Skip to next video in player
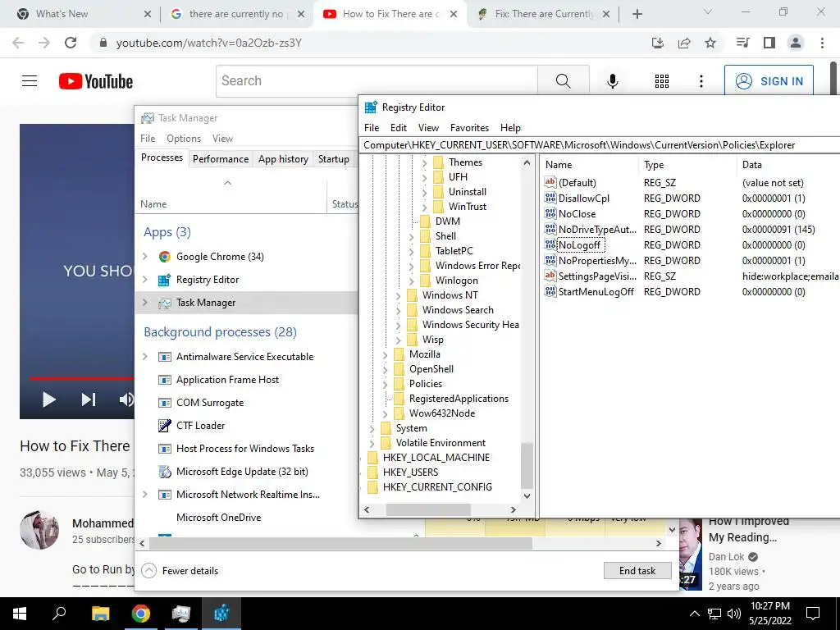 point(88,399)
